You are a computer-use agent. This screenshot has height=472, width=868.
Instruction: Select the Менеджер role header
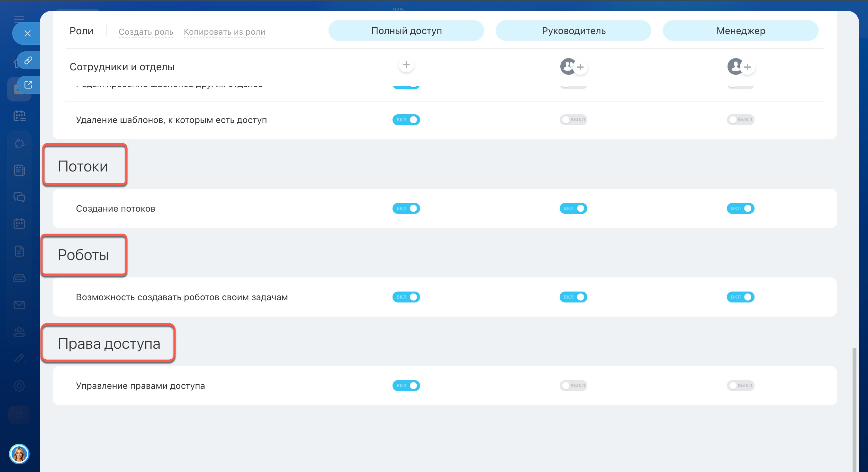pos(740,31)
